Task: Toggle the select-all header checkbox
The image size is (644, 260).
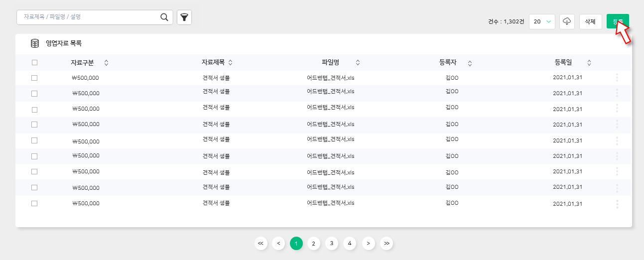Action: [34, 63]
